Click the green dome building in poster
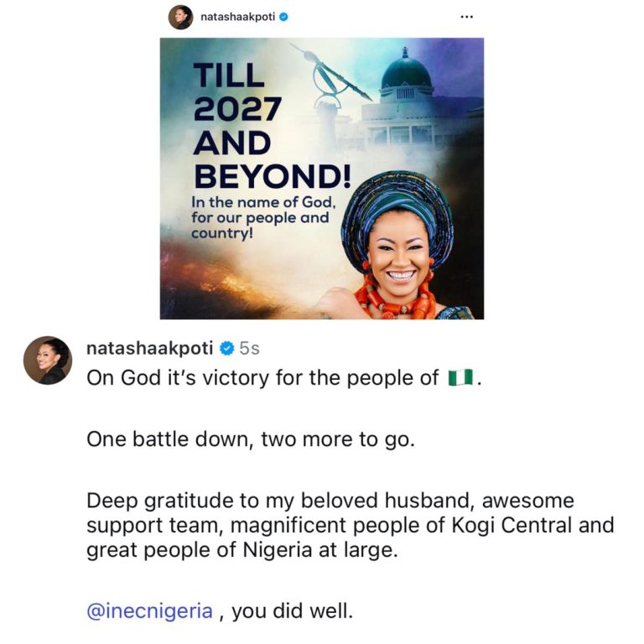644x644 pixels. (406, 72)
